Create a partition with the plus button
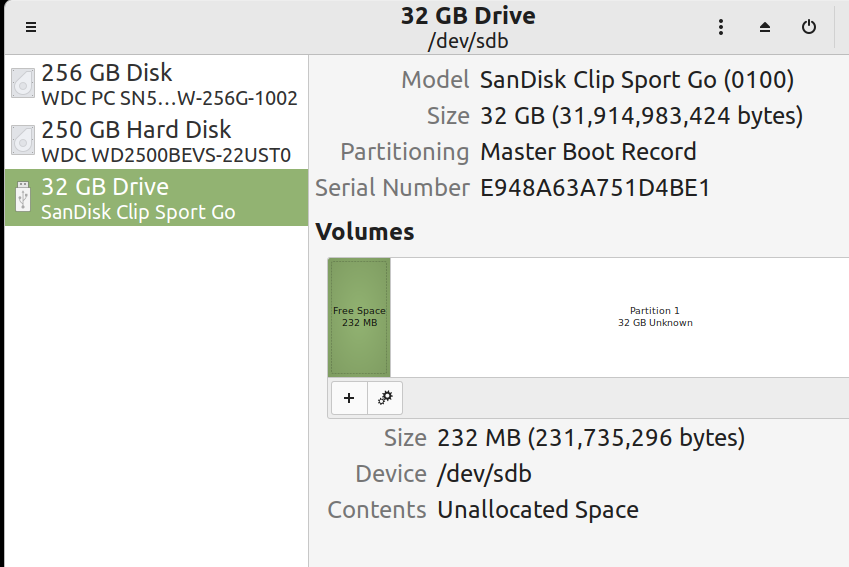849x567 pixels. [349, 398]
